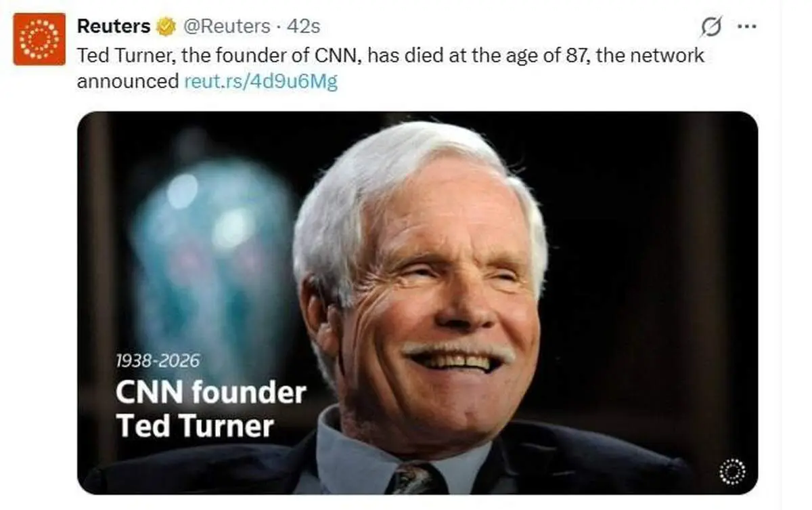Open the reut.rs/4d9u6Mg link
This screenshot has width=812, height=510.
(x=261, y=81)
